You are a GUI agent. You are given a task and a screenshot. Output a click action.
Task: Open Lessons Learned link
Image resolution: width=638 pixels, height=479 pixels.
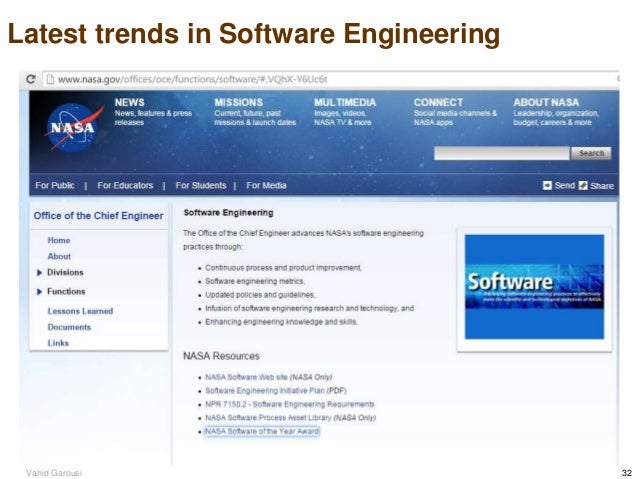[80, 311]
